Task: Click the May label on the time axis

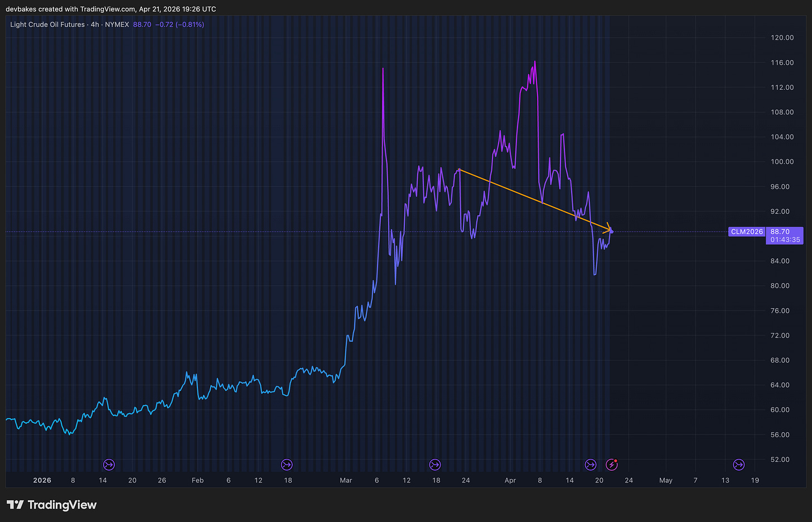Action: tap(666, 480)
